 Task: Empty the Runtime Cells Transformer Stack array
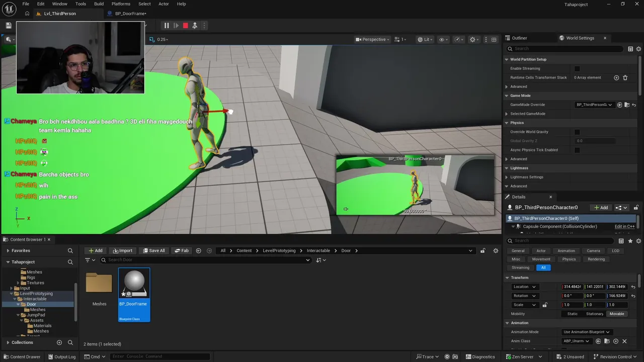coord(625,77)
